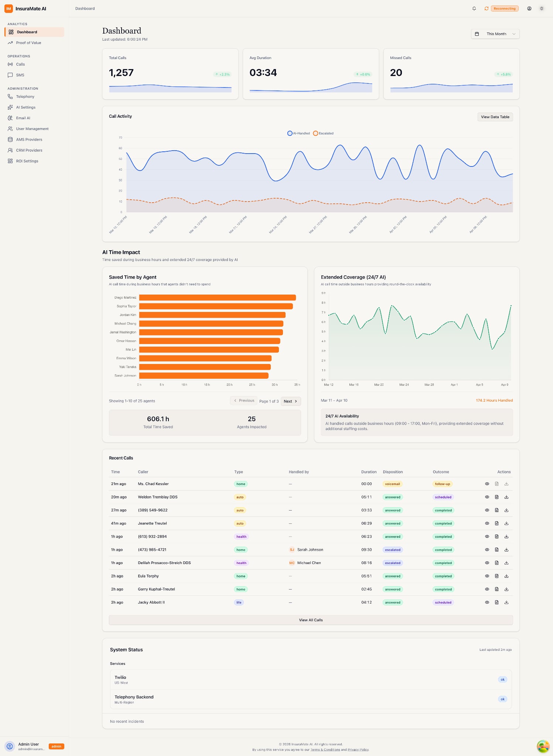
Task: Click the Sarah Johnson agent avatar
Action: click(x=292, y=550)
